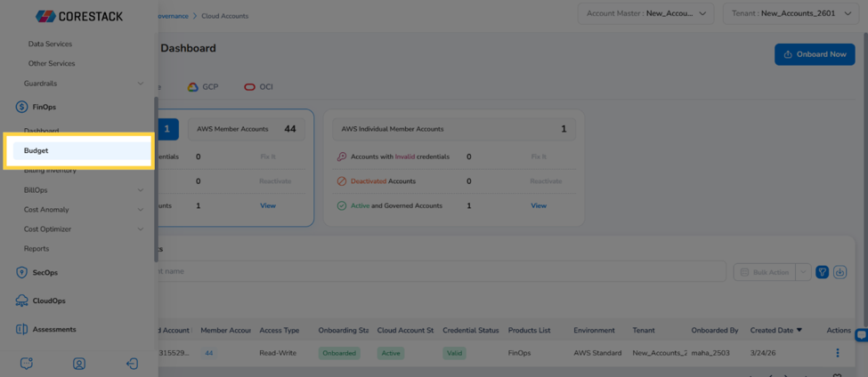Viewport: 868px width, 377px height.
Task: Open SecOps shield icon section
Action: tap(21, 272)
